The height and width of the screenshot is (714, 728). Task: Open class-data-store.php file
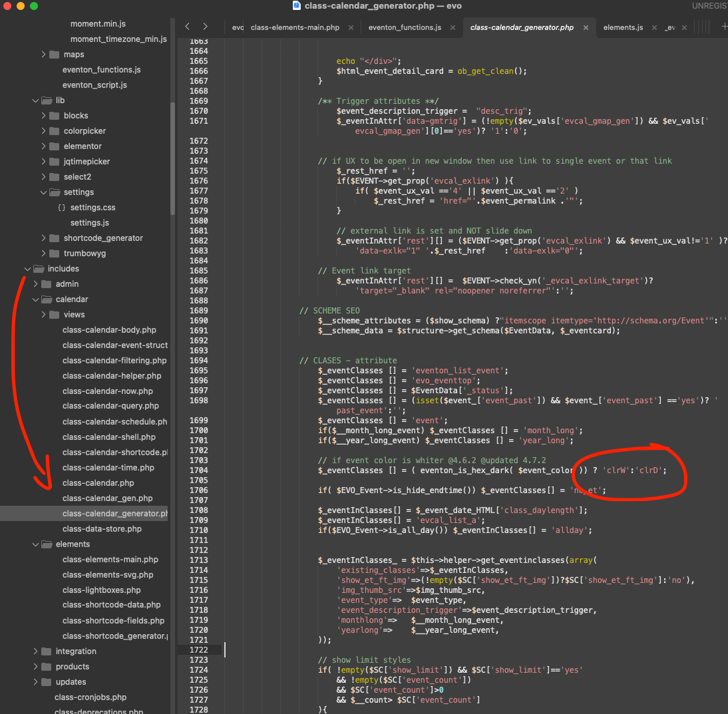102,529
